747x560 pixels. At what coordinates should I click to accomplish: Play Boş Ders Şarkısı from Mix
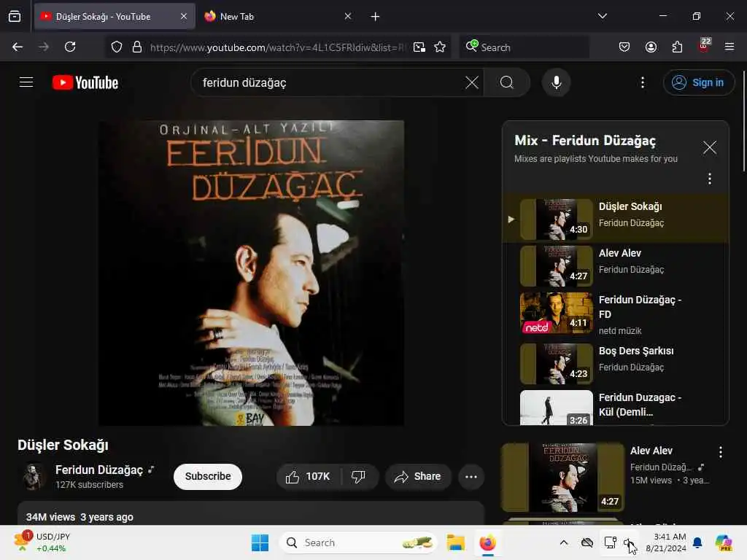(x=616, y=364)
